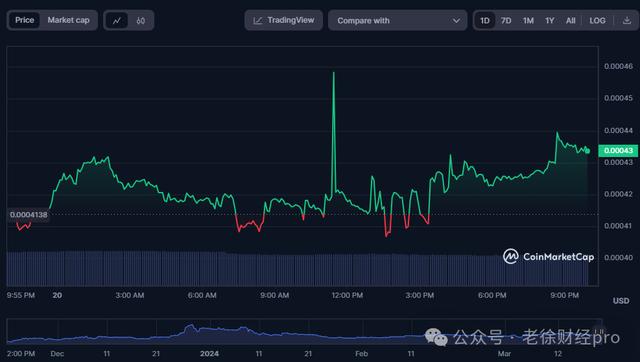The width and height of the screenshot is (640, 362).
Task: Select the 1D time range
Action: 484,20
